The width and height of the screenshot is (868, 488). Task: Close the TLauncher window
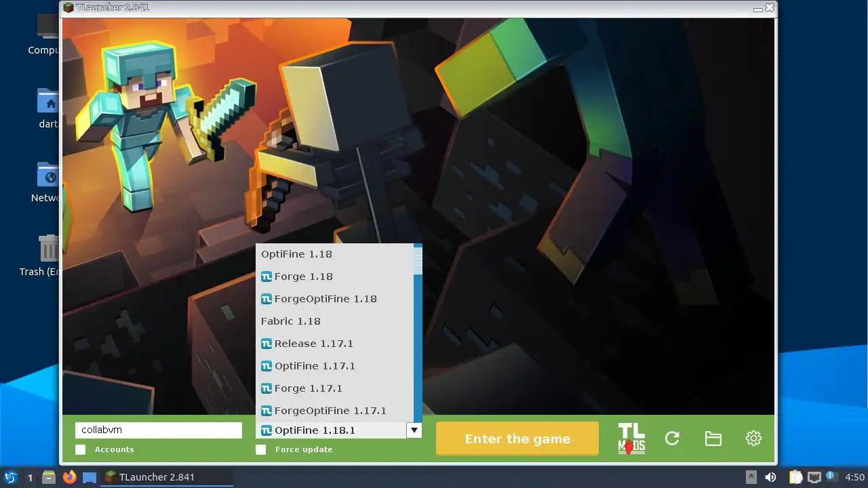click(x=770, y=8)
